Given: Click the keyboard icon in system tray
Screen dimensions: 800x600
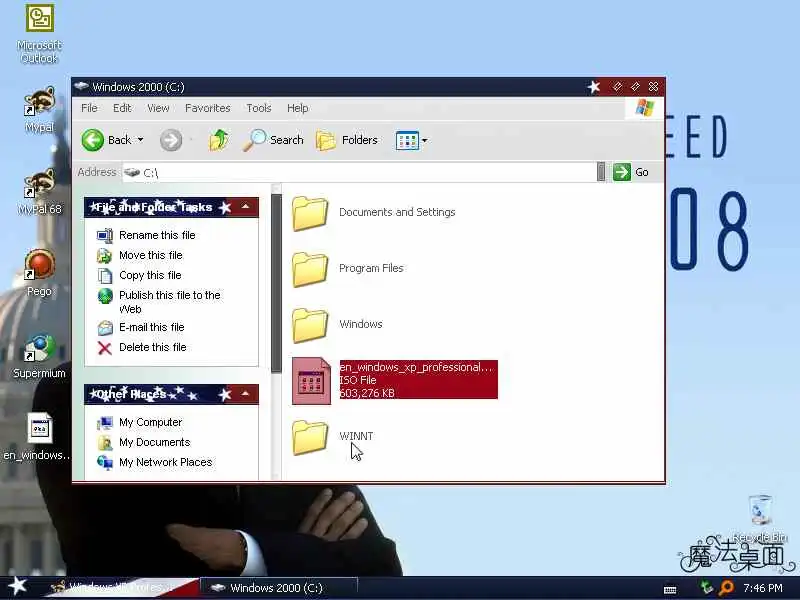Looking at the screenshot, I should tap(670, 589).
